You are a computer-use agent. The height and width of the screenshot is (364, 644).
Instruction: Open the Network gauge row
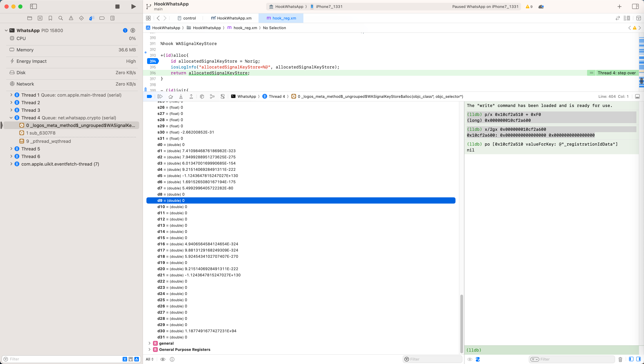click(72, 84)
